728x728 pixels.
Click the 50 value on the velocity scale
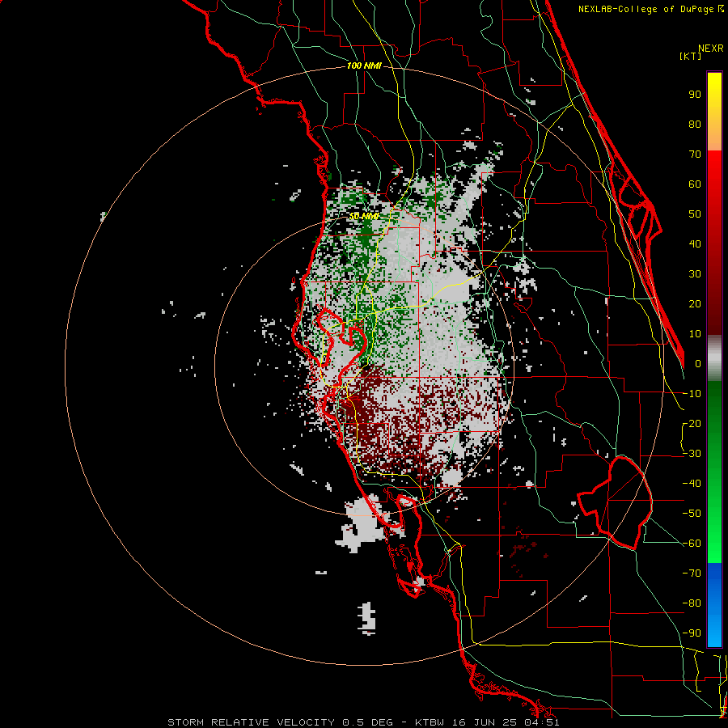coord(695,214)
